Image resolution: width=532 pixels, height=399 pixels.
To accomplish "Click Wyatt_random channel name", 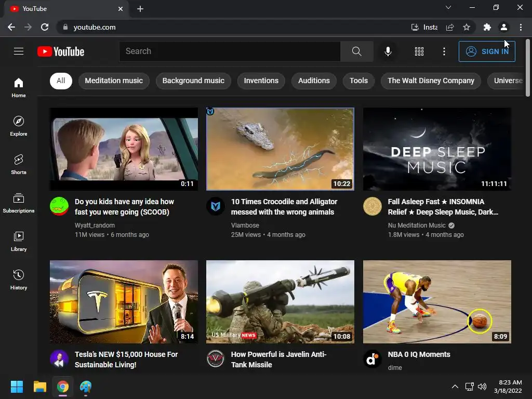I will [x=95, y=225].
